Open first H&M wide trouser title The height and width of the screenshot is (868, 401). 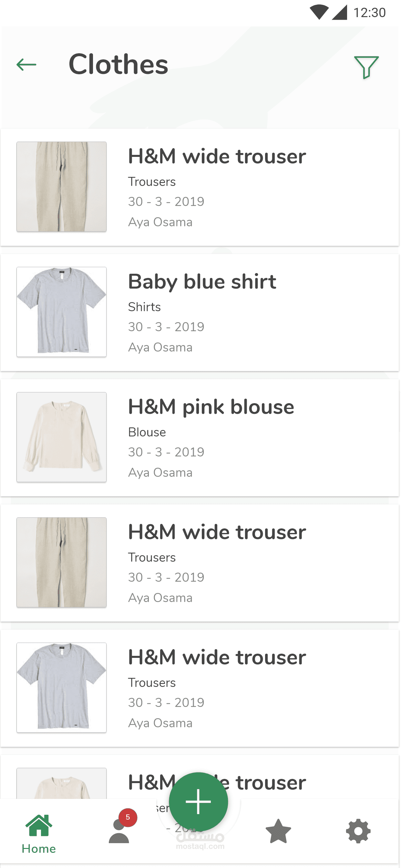[217, 156]
